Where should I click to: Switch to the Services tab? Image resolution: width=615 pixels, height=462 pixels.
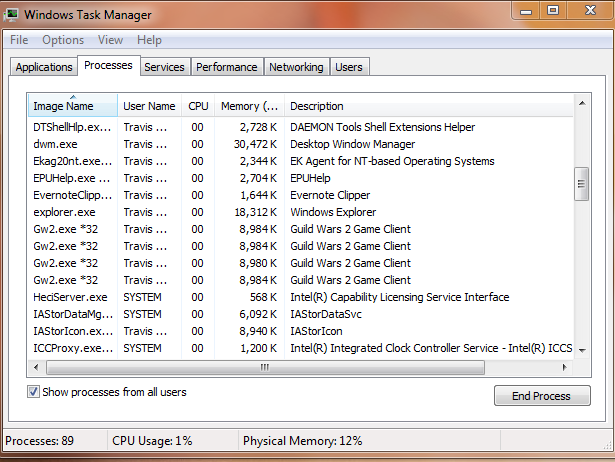tap(164, 67)
